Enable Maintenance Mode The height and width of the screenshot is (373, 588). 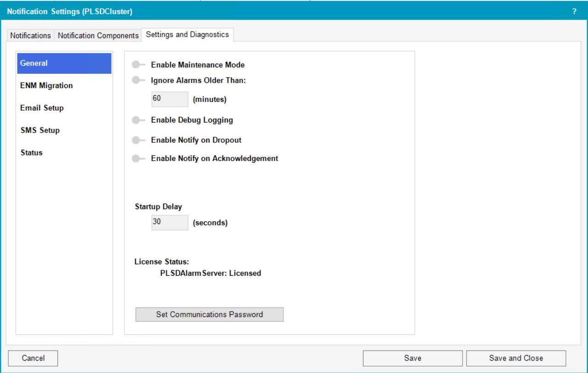point(137,65)
